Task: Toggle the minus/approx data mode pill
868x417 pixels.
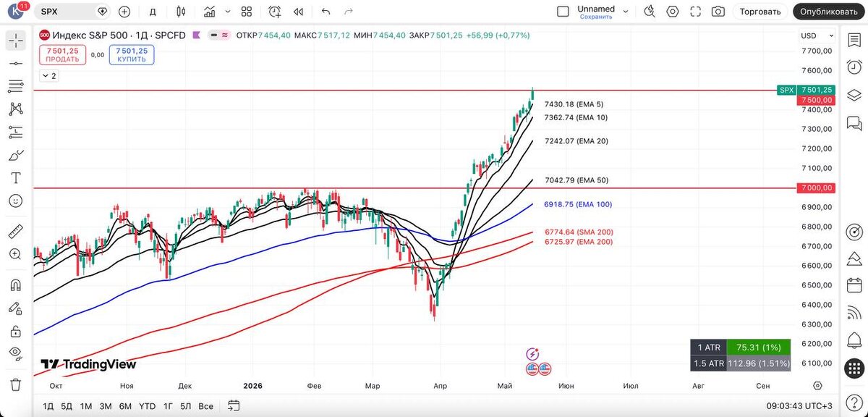Action: pos(218,35)
